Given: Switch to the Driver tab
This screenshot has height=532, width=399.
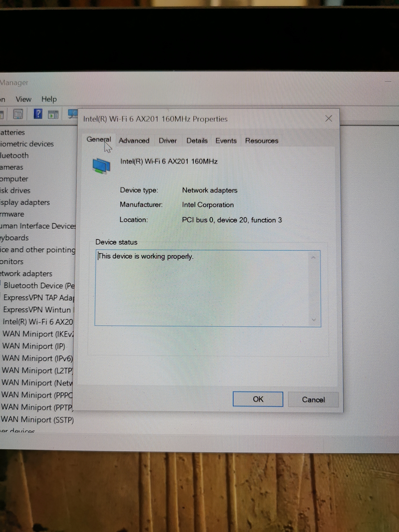Looking at the screenshot, I should 168,141.
